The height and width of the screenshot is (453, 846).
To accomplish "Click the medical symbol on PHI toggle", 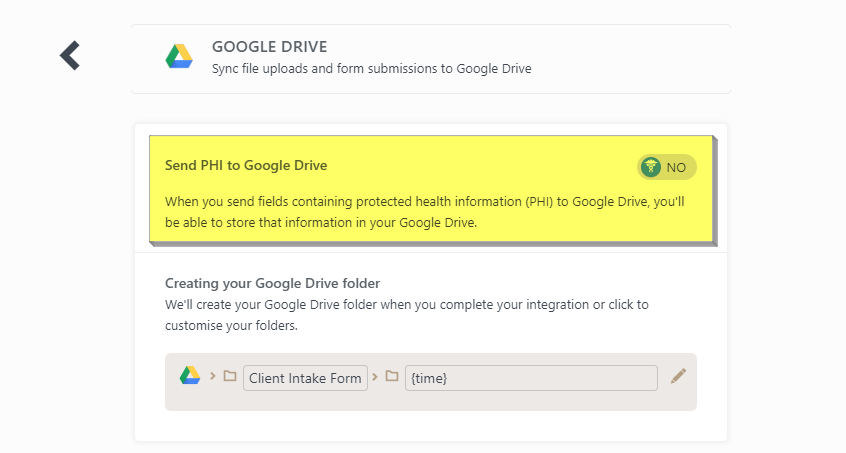I will [x=652, y=167].
